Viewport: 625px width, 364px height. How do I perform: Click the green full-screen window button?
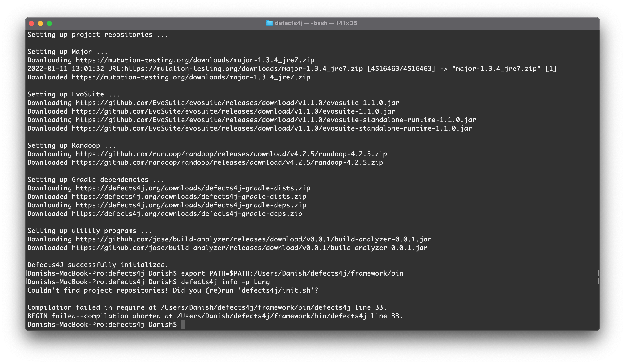pos(49,23)
